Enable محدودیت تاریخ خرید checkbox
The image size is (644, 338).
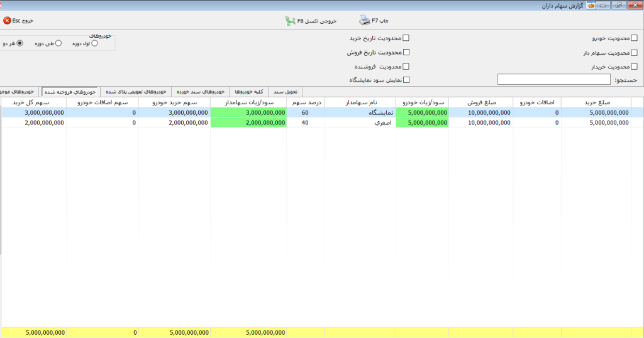click(x=406, y=38)
